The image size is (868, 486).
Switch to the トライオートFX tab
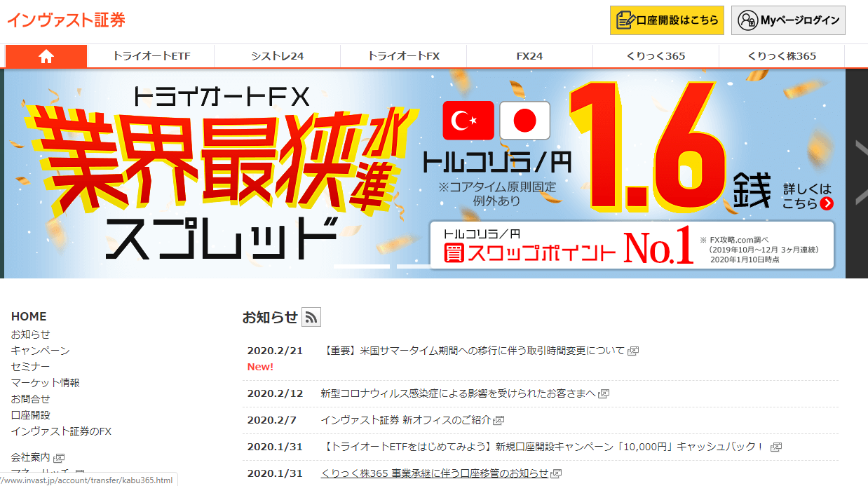(x=404, y=56)
